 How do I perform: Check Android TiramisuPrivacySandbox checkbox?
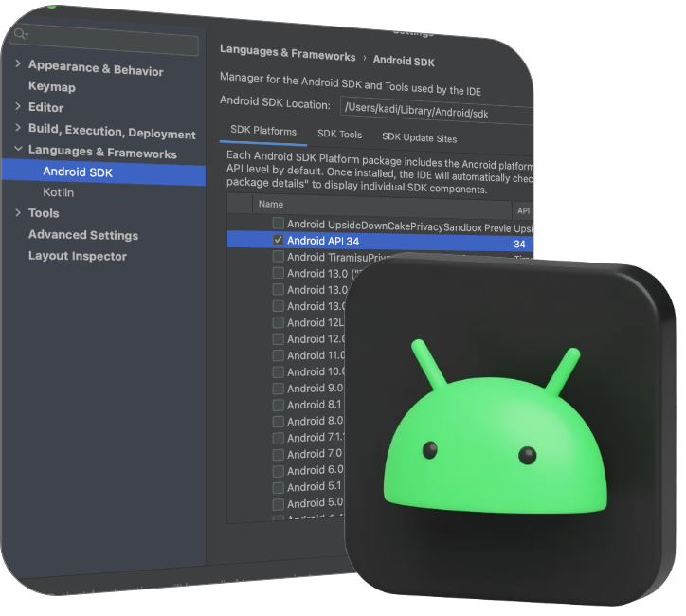coord(278,257)
